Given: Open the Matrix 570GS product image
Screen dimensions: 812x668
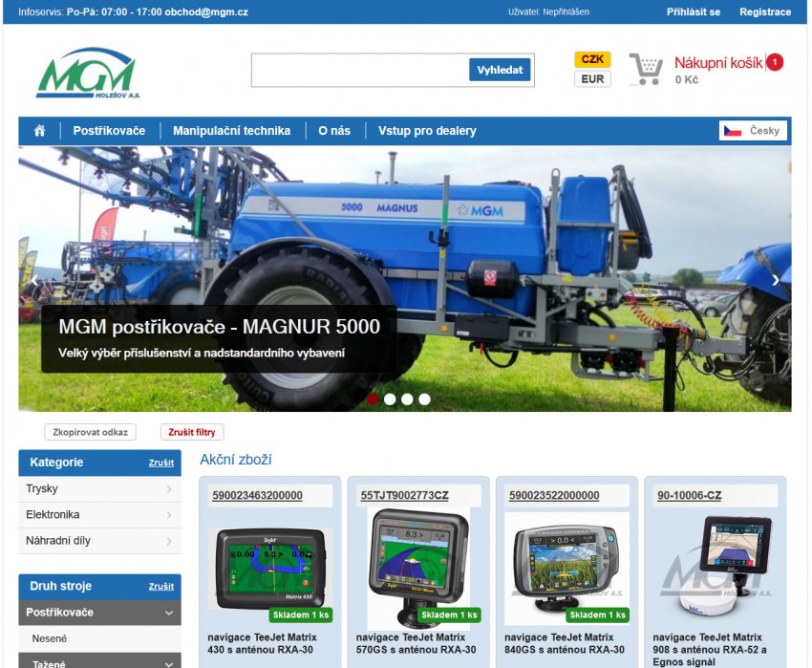Looking at the screenshot, I should (x=418, y=569).
